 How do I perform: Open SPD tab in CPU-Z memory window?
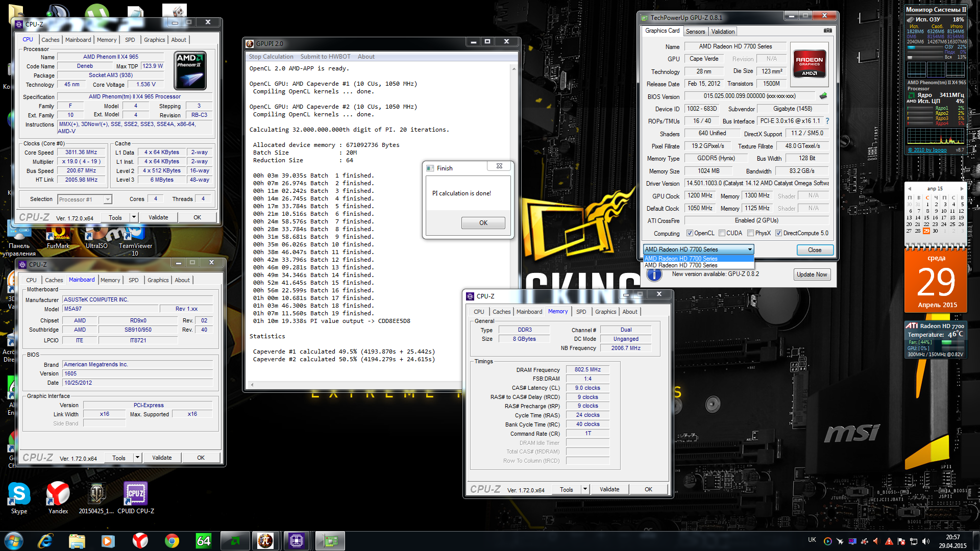tap(581, 312)
